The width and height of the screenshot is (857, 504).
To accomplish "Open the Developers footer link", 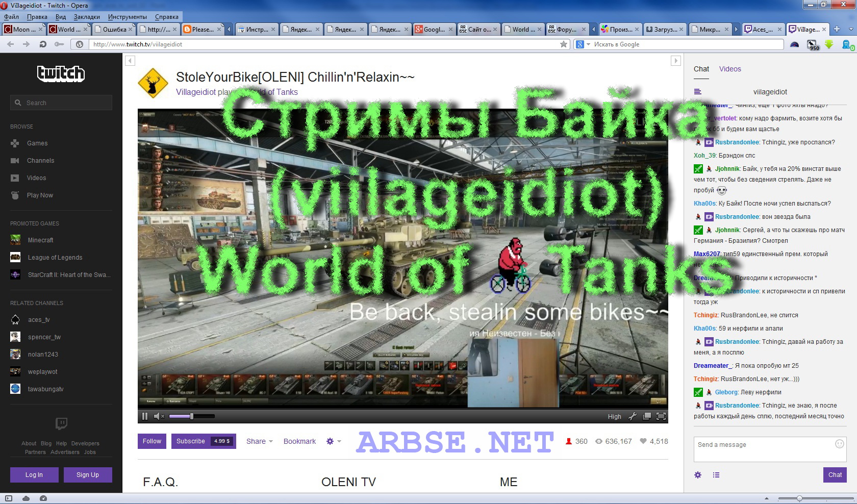I will tap(85, 444).
